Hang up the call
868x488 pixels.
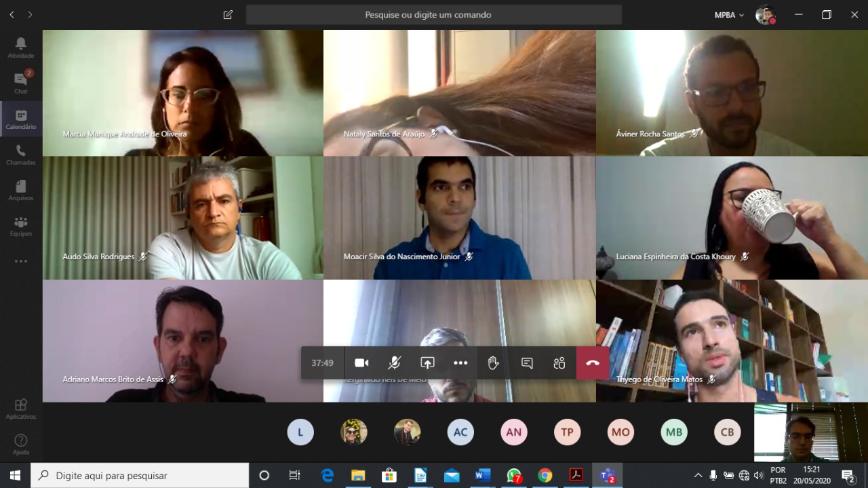593,363
